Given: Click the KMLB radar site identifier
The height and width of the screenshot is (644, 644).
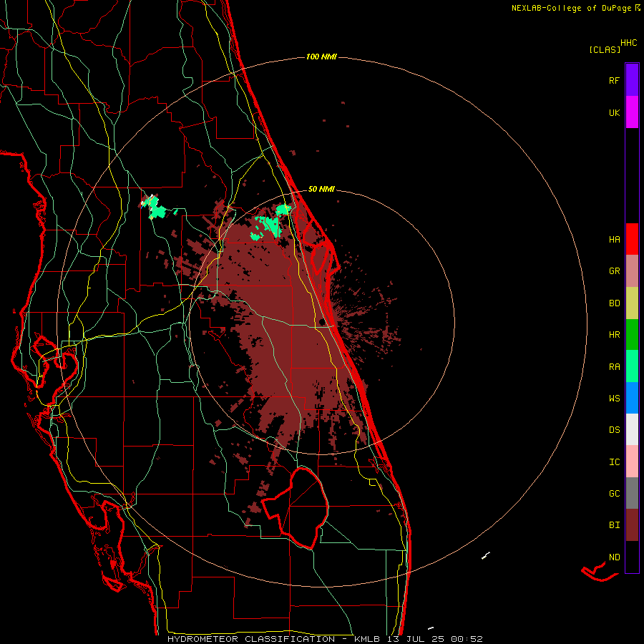Looking at the screenshot, I should click(x=367, y=639).
